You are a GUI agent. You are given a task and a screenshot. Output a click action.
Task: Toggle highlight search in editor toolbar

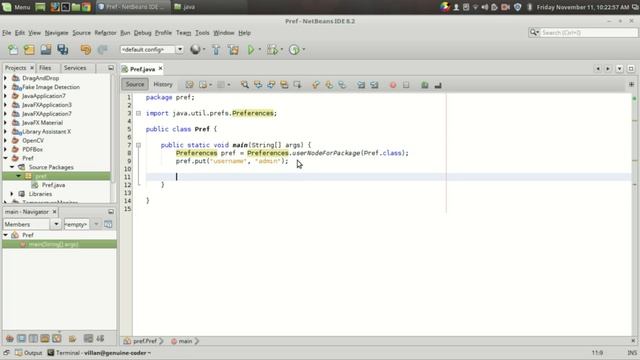click(x=284, y=85)
